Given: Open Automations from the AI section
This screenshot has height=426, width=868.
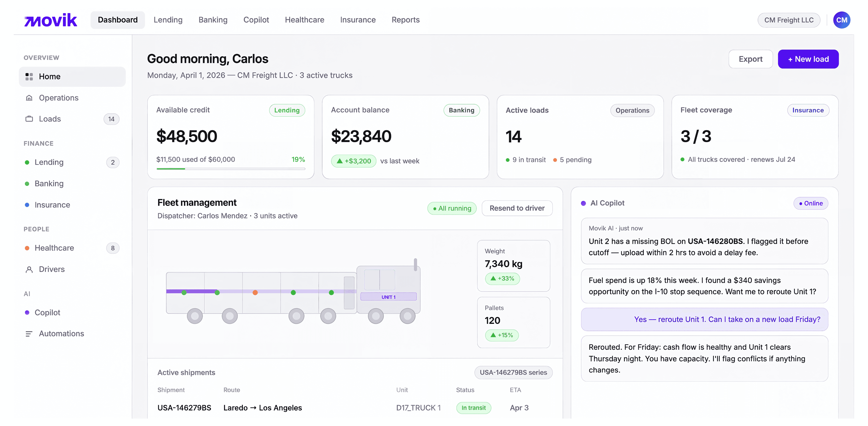Looking at the screenshot, I should 61,333.
